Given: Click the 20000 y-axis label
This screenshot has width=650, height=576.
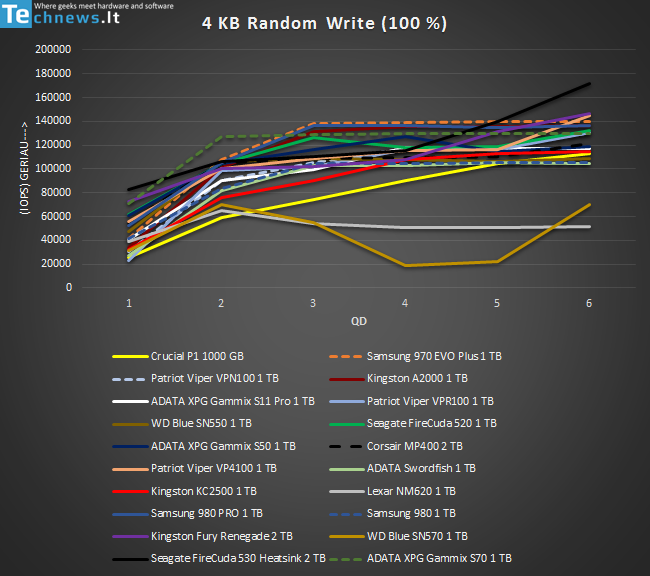Looking at the screenshot, I should coord(56,263).
